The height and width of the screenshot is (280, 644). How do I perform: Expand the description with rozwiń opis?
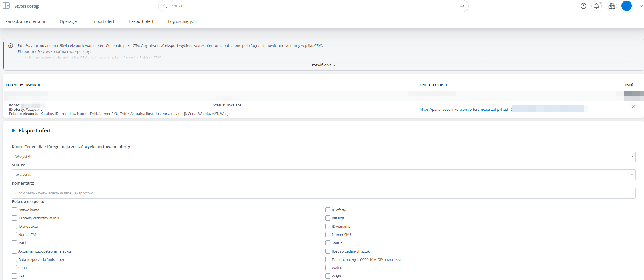323,65
